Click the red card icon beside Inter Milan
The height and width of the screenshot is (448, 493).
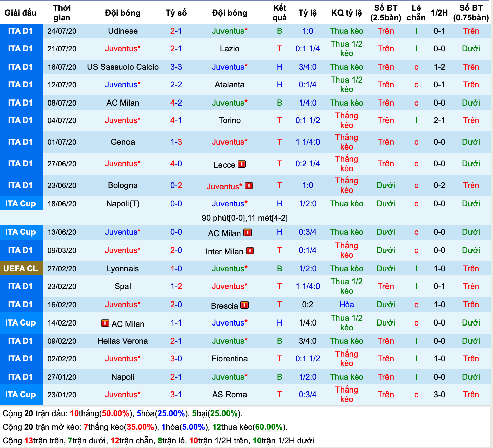[x=250, y=251]
